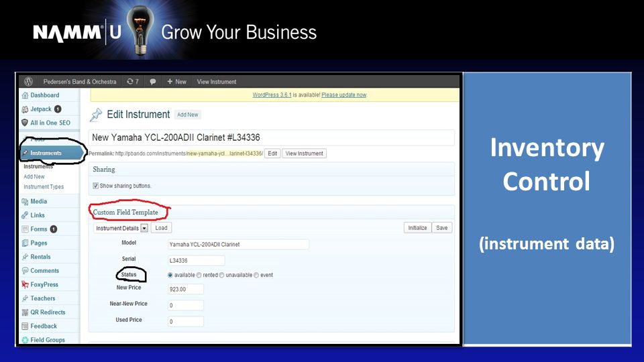Open the Instruments submenu item
Viewport: 644px width, 362px height.
click(x=38, y=167)
